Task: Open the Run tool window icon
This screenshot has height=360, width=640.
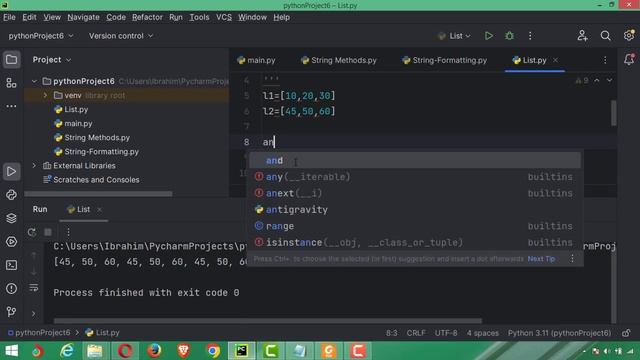Action: [11, 171]
